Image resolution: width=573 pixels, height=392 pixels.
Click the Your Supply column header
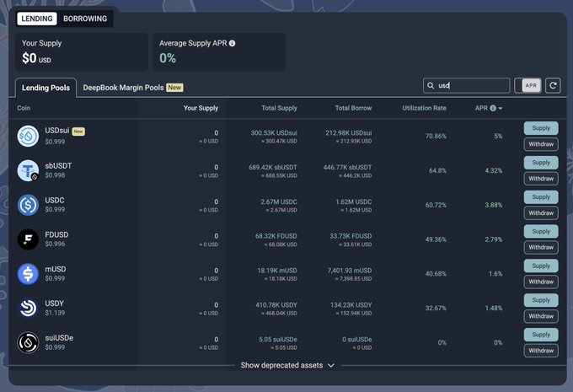(201, 108)
